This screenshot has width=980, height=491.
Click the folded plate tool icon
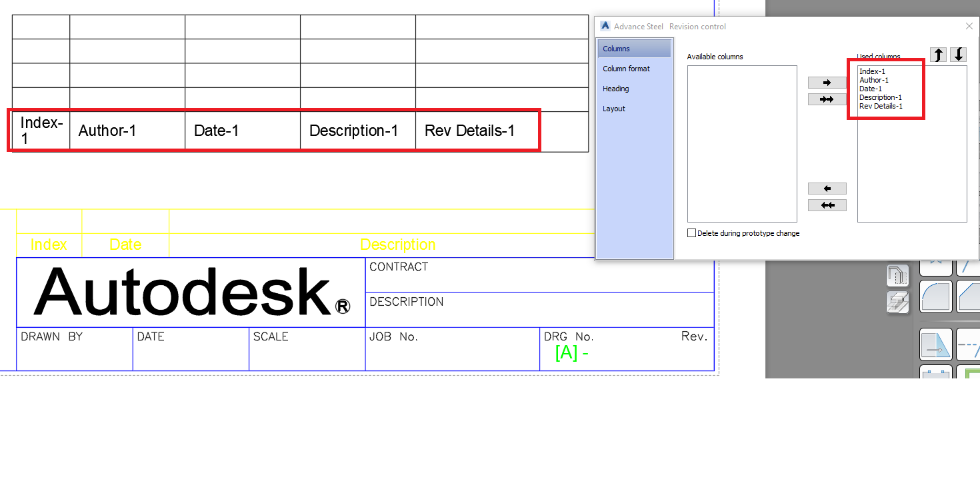coord(897,275)
